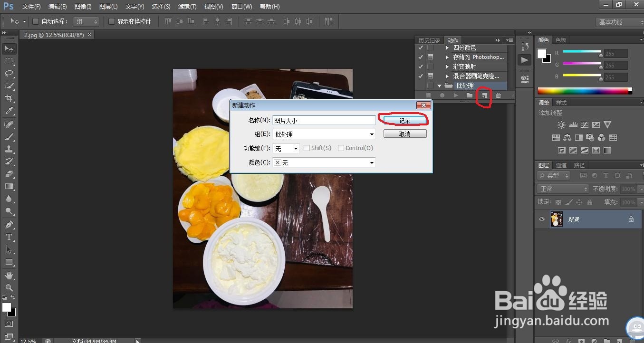Click the delete action trash icon
644x343 pixels.
coord(498,95)
